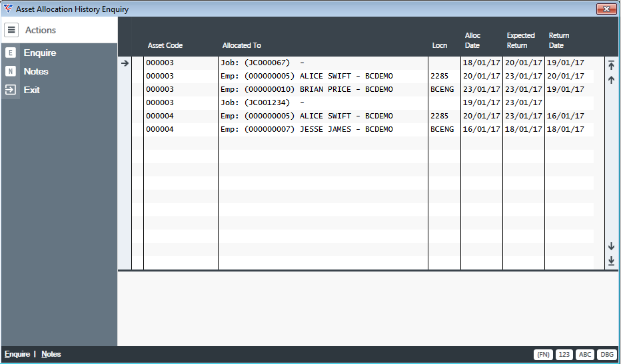Click the Actions header label
Viewport: 621px width, 364px height.
[41, 30]
